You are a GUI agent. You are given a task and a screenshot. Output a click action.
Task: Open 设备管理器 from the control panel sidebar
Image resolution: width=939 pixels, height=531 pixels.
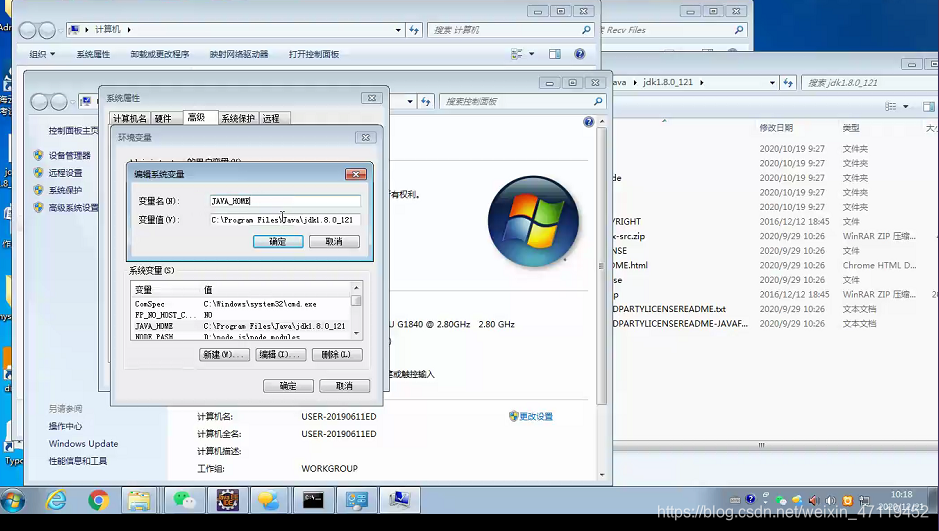(x=69, y=156)
